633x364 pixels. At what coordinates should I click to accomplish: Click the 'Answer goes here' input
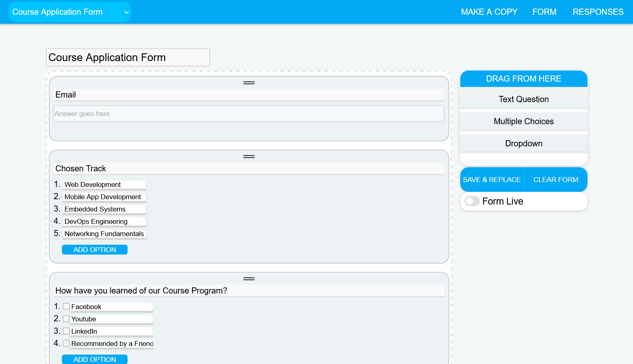[x=249, y=114]
